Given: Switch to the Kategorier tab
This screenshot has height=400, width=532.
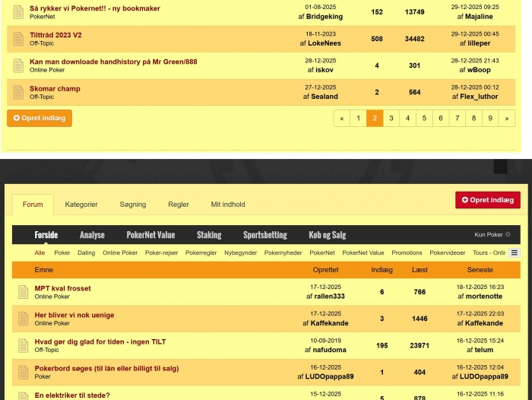Looking at the screenshot, I should tap(81, 205).
